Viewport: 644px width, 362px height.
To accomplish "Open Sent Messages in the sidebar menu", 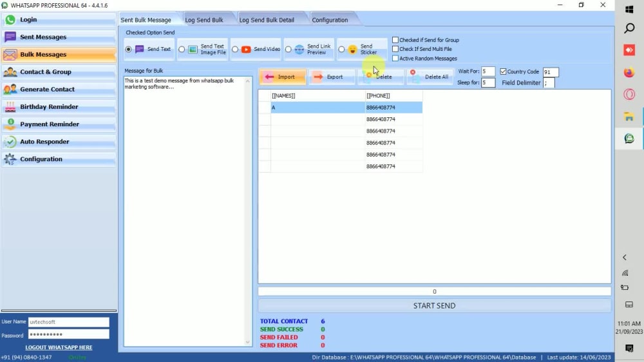I will pos(59,37).
